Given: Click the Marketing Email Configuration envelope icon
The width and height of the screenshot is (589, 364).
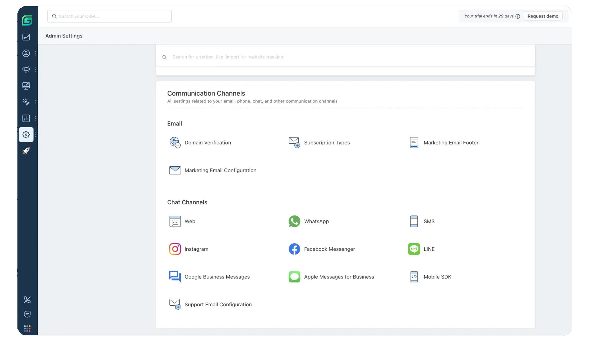Looking at the screenshot, I should [175, 170].
